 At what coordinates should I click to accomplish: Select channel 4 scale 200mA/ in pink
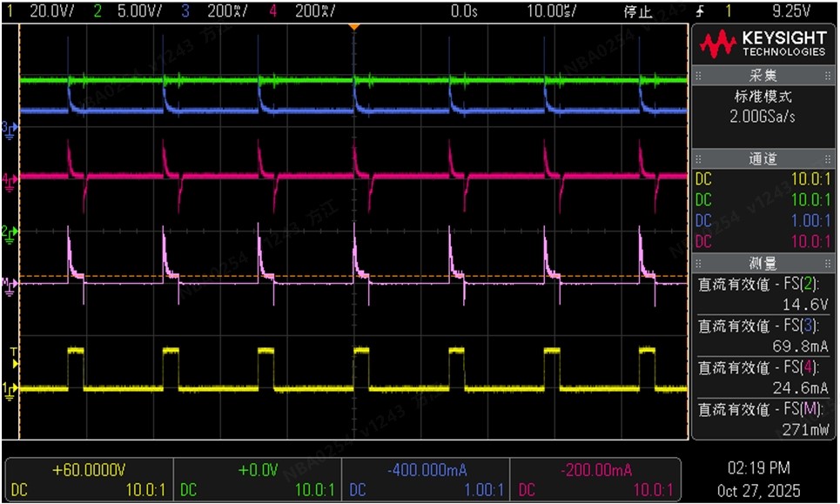[315, 11]
